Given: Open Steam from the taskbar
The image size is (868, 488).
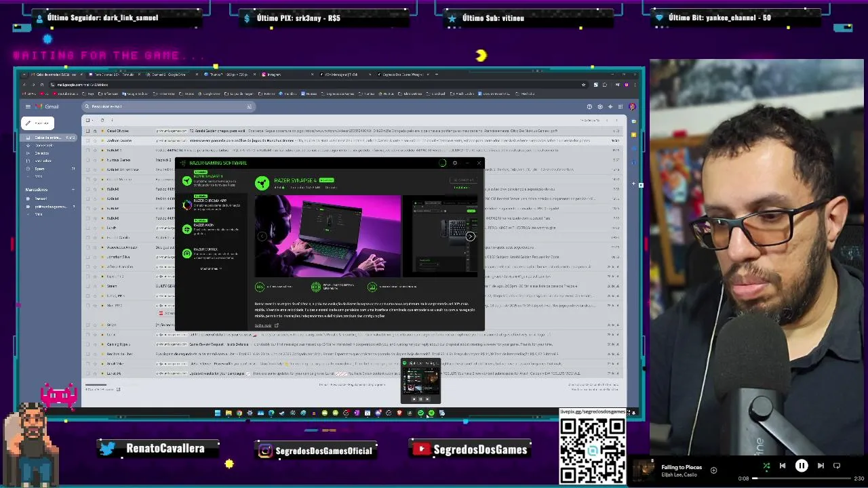Looking at the screenshot, I should pyautogui.click(x=282, y=413).
